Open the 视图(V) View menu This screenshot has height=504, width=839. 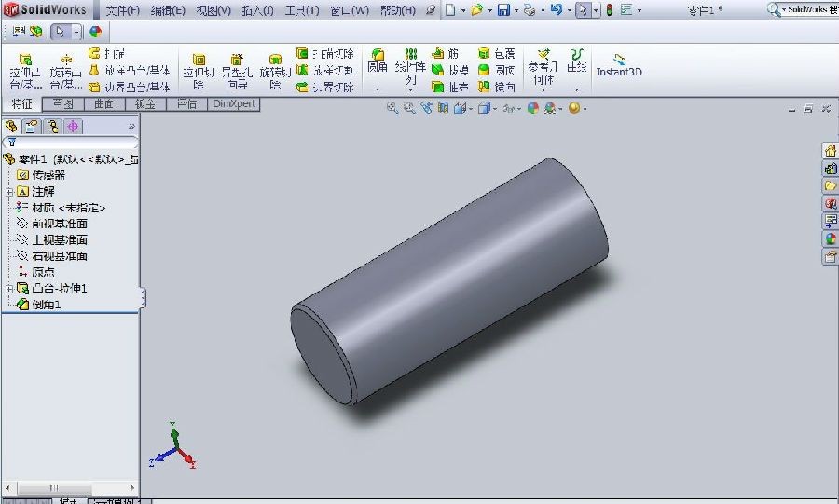tap(213, 10)
